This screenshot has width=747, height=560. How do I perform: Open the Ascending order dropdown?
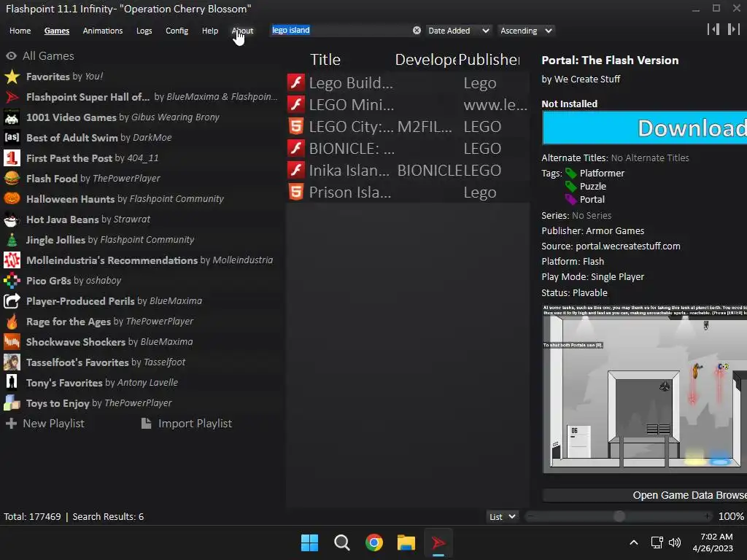[526, 31]
